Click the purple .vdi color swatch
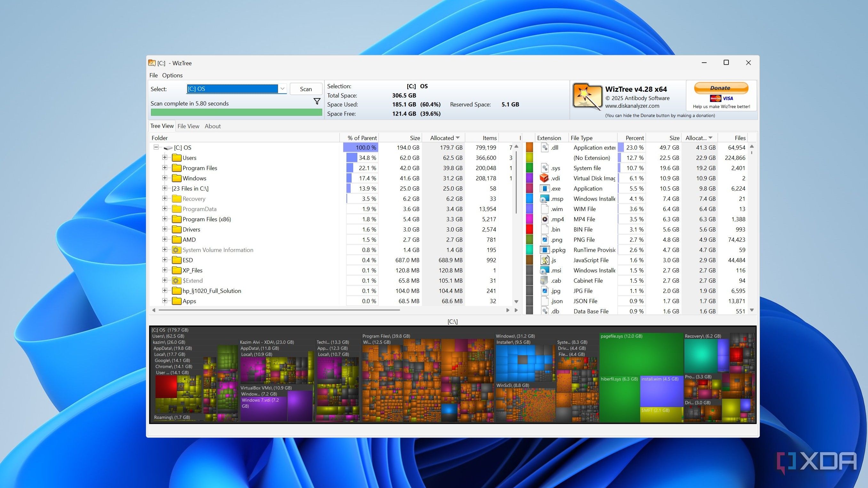Screen dimensions: 868x488 530,178
